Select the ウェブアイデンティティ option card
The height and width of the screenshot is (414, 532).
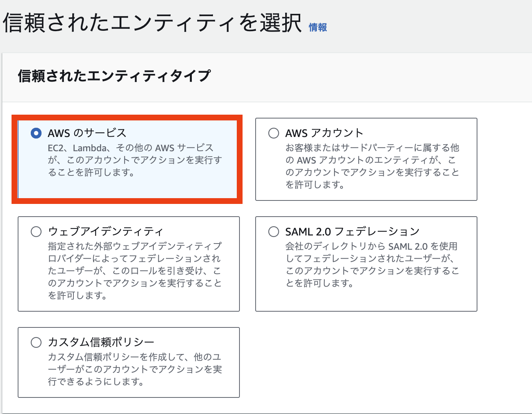(x=128, y=264)
